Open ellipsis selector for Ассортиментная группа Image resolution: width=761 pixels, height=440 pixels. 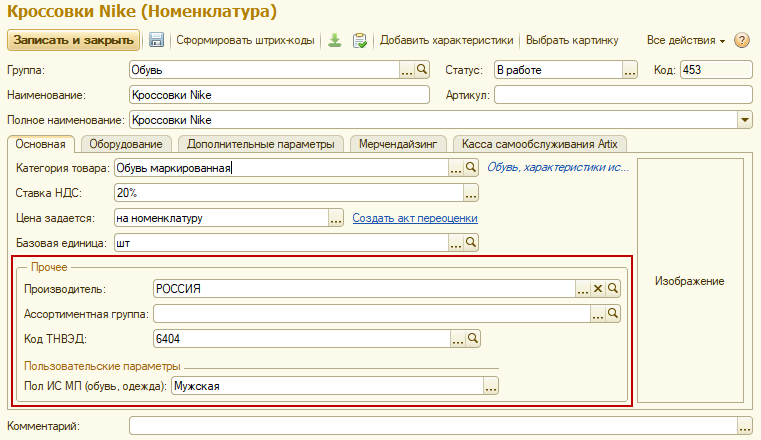598,313
